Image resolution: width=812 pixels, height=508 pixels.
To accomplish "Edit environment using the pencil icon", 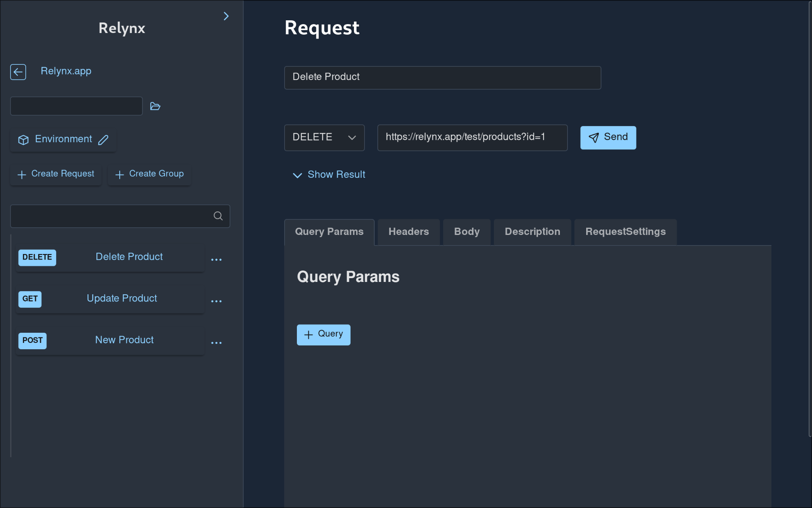I will 103,140.
